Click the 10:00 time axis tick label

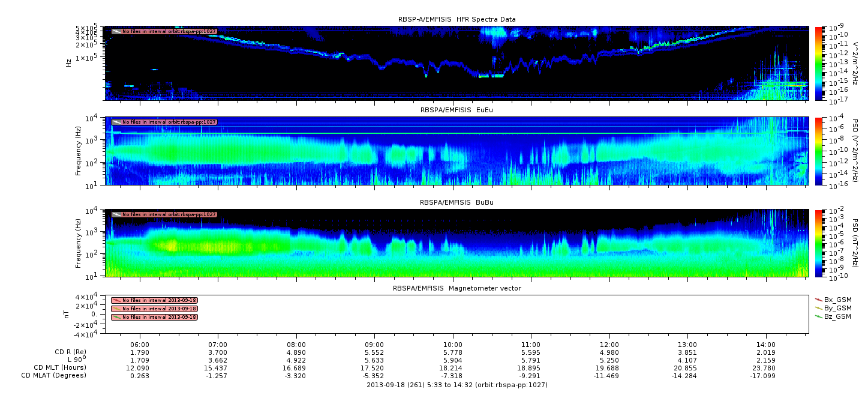[452, 345]
